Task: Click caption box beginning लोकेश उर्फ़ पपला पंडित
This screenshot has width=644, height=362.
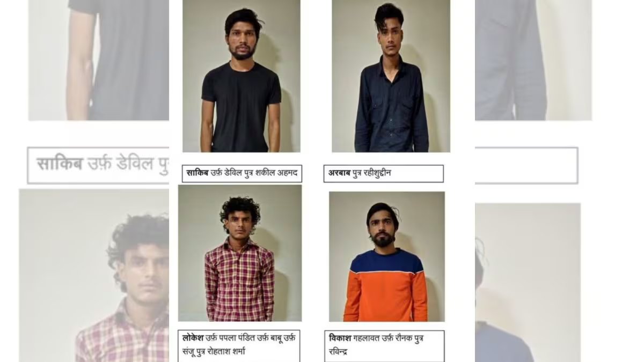Action: coord(239,345)
